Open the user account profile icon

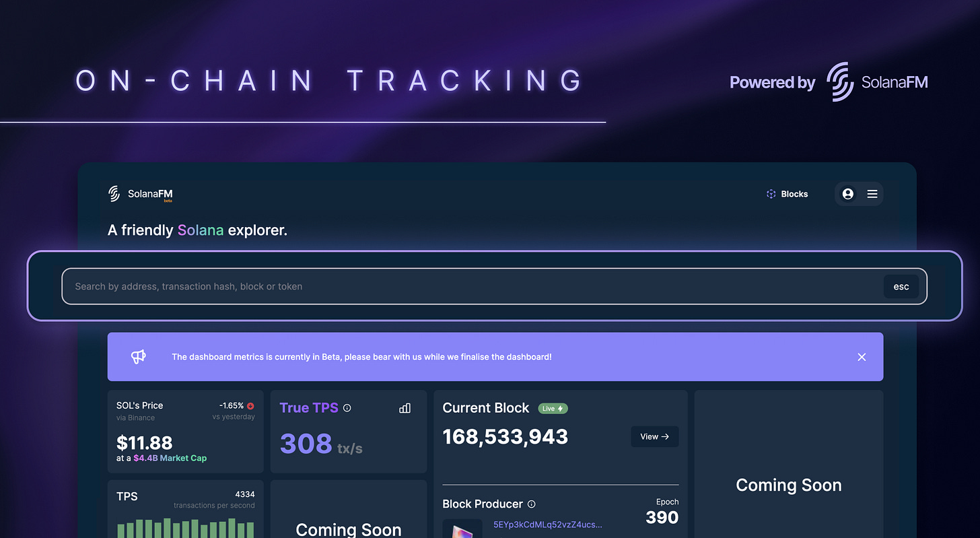tap(848, 194)
